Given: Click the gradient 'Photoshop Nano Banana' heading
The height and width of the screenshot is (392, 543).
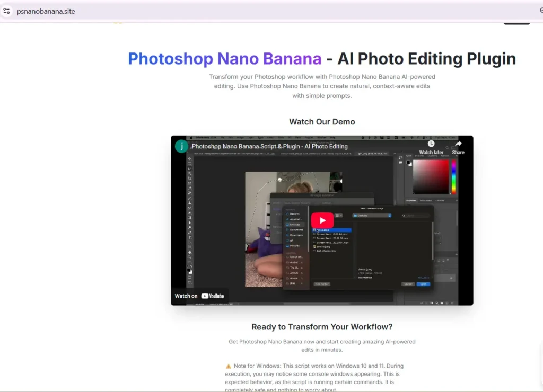Looking at the screenshot, I should (225, 58).
